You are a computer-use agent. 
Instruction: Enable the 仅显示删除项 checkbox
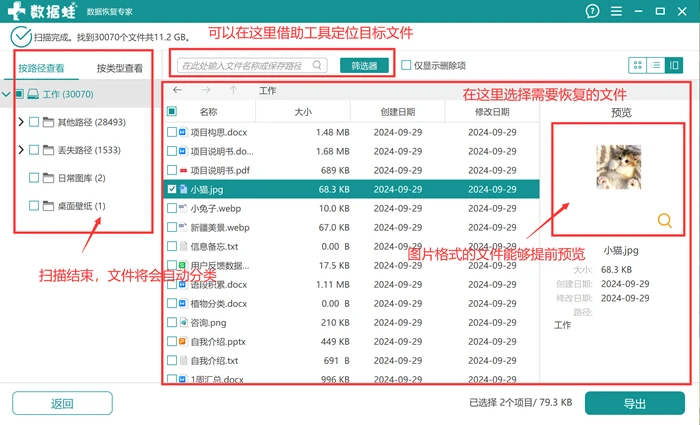click(x=406, y=65)
